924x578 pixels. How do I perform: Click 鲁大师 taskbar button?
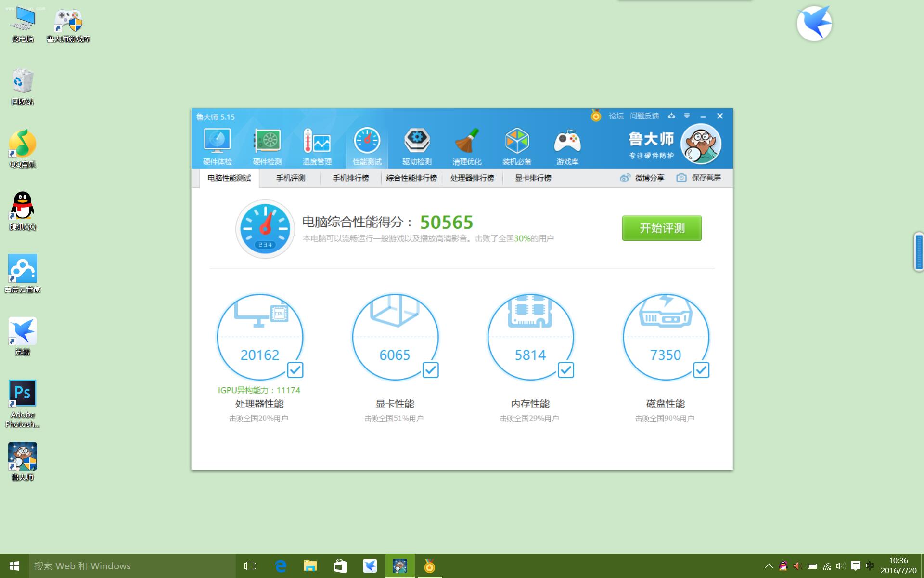click(400, 566)
